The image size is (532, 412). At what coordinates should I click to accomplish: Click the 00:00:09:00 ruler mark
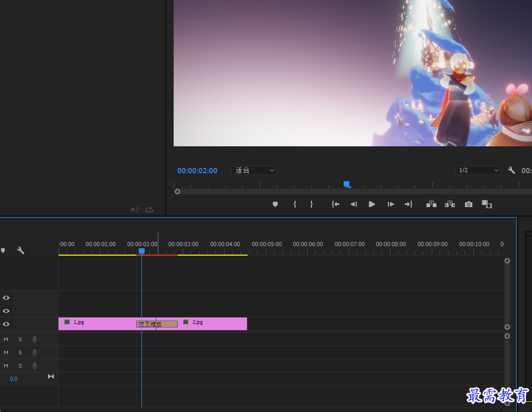click(432, 244)
